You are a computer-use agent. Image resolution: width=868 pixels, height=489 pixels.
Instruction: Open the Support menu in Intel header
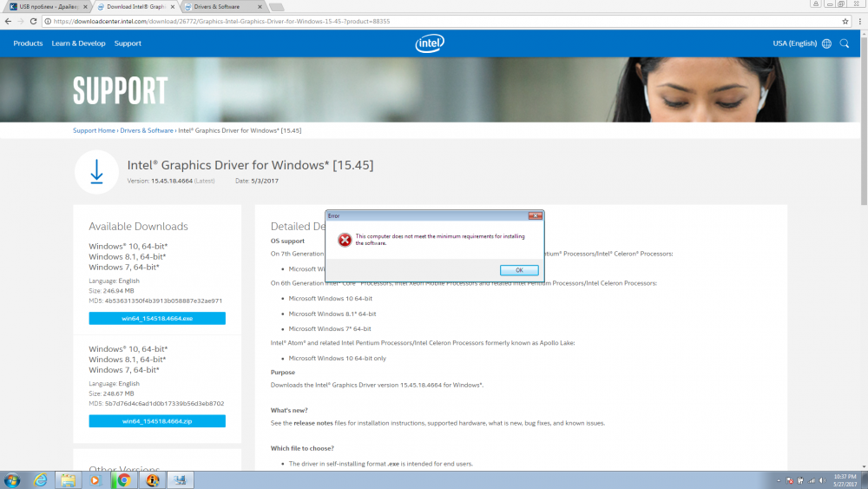pyautogui.click(x=128, y=43)
